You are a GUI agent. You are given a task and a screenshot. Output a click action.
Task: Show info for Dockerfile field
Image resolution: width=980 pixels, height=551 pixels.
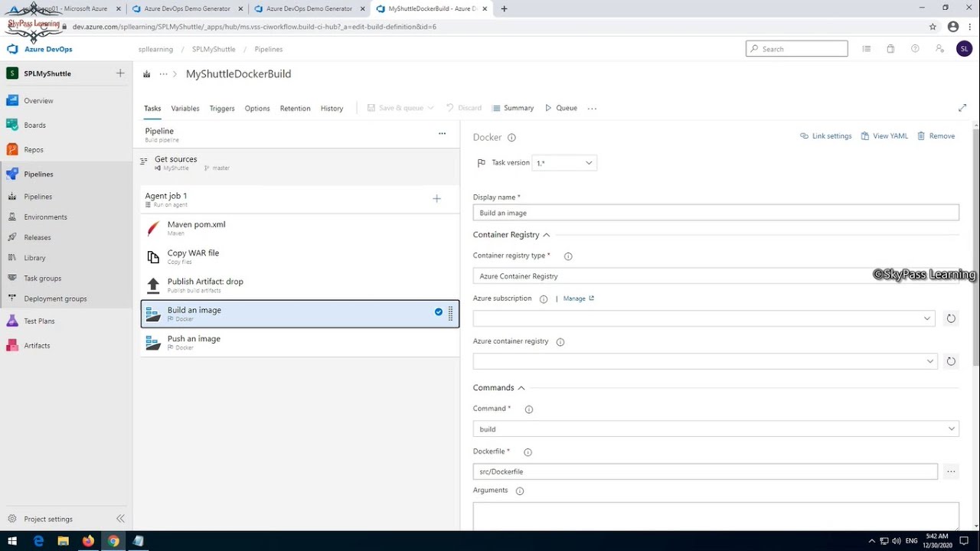click(528, 452)
